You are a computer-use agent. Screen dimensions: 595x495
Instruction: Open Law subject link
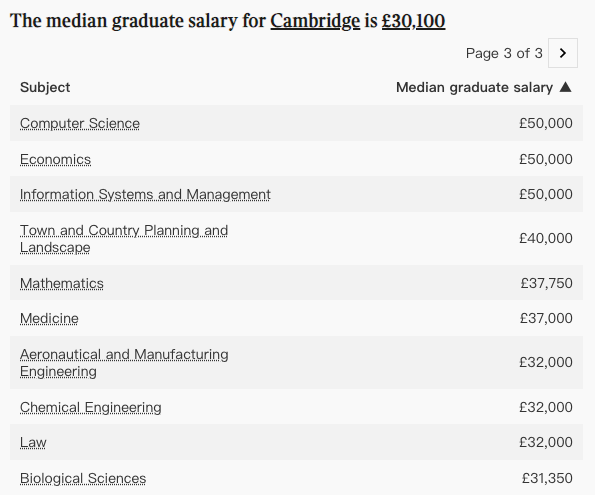33,443
